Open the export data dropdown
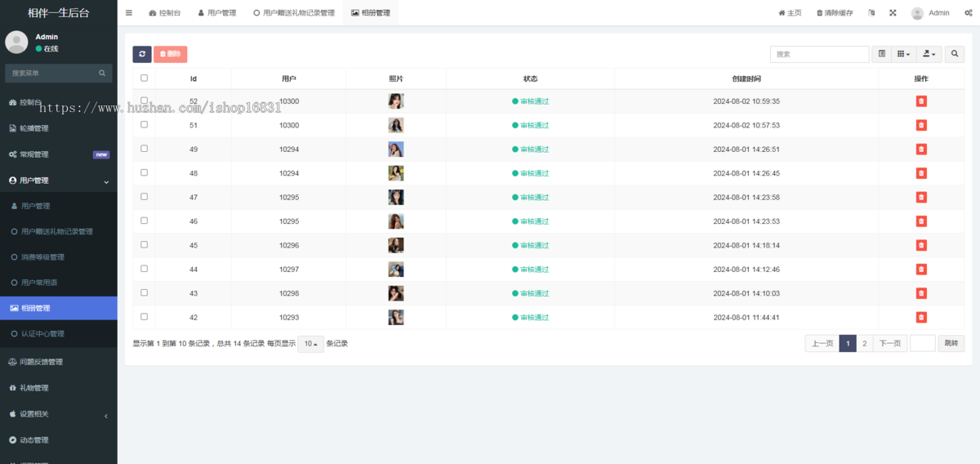The width and height of the screenshot is (980, 464). point(929,54)
